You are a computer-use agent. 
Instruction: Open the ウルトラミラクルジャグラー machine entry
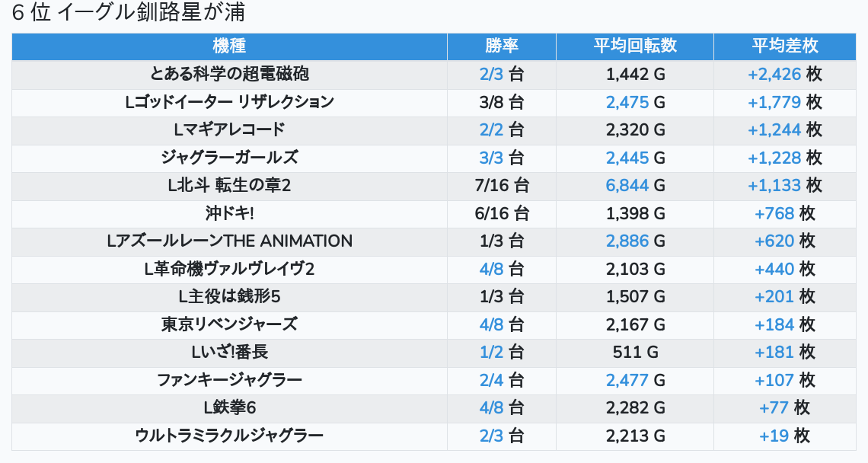(229, 436)
